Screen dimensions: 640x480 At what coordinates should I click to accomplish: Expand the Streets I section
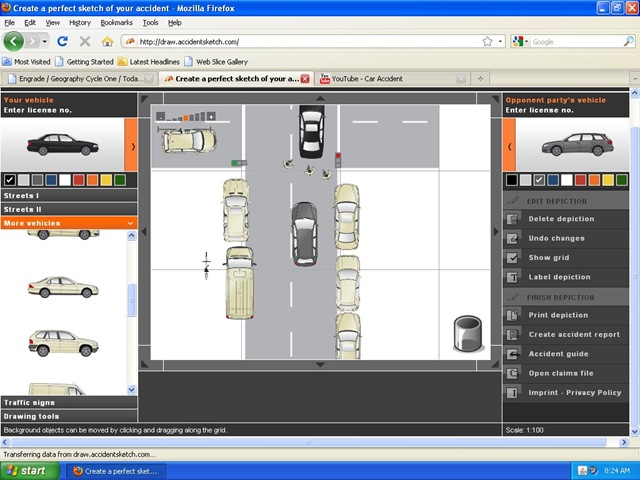69,196
